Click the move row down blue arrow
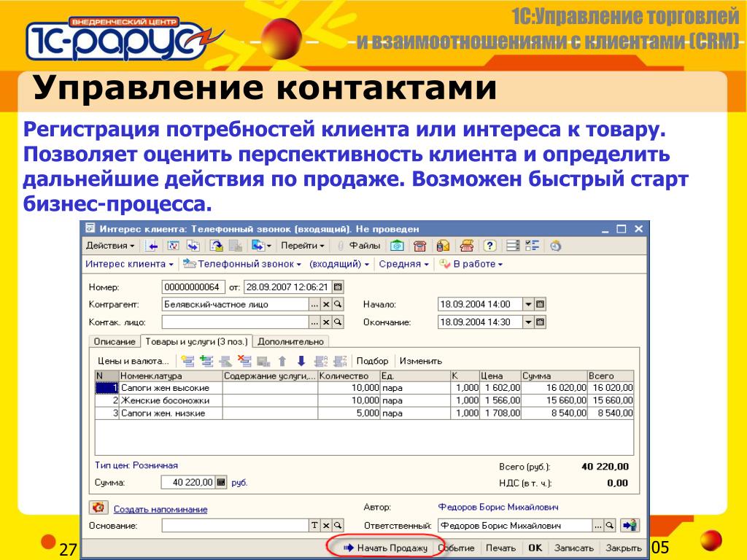The height and width of the screenshot is (560, 747). coord(301,361)
